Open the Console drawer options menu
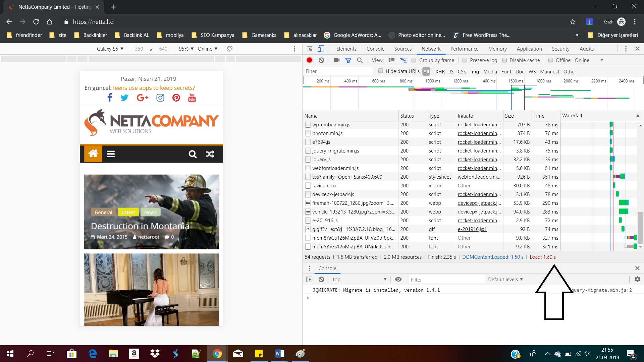This screenshot has height=362, width=644. pos(310,268)
